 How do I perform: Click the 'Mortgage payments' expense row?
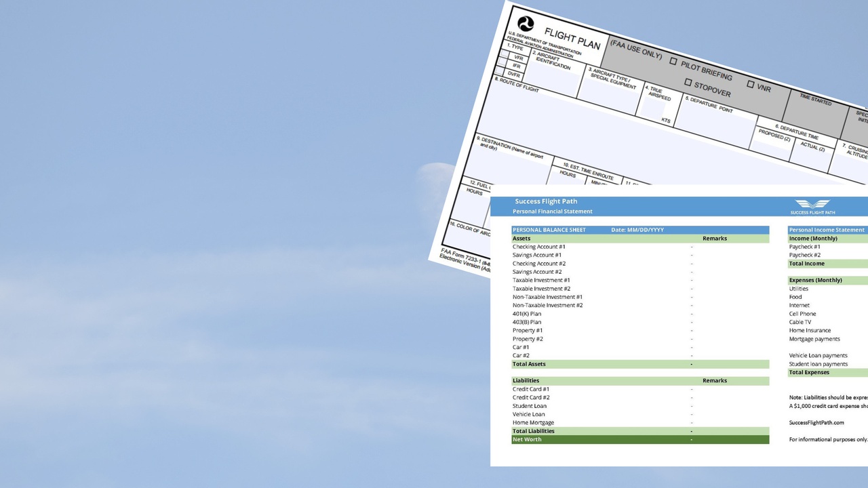click(827, 339)
